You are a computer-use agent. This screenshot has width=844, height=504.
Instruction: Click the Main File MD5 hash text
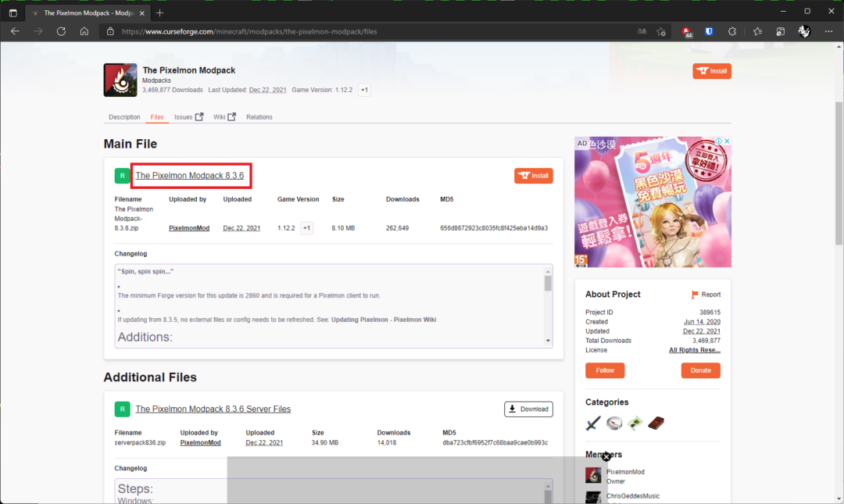(494, 228)
